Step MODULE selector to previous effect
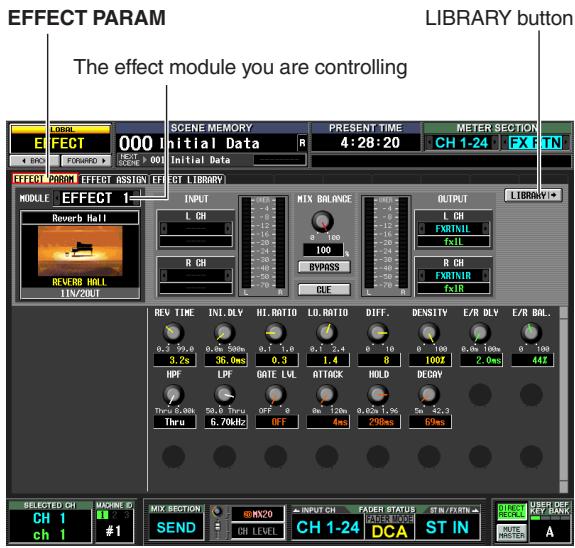Image resolution: width=575 pixels, height=548 pixels. point(57,198)
